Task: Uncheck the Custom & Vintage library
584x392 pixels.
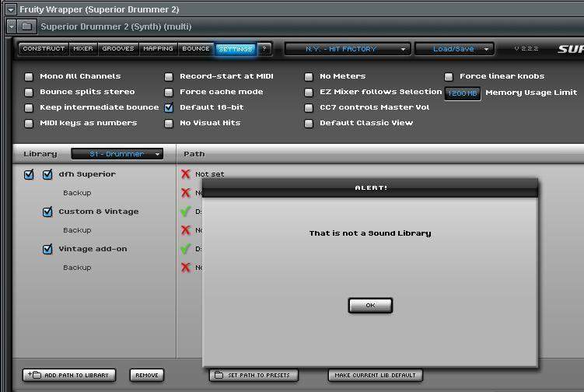Action: coord(47,212)
